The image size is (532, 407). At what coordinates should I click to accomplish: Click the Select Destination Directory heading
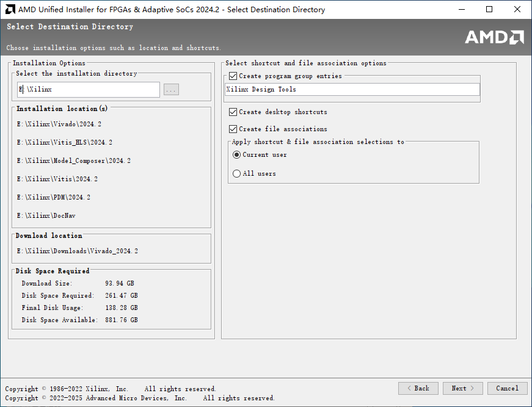(x=70, y=27)
